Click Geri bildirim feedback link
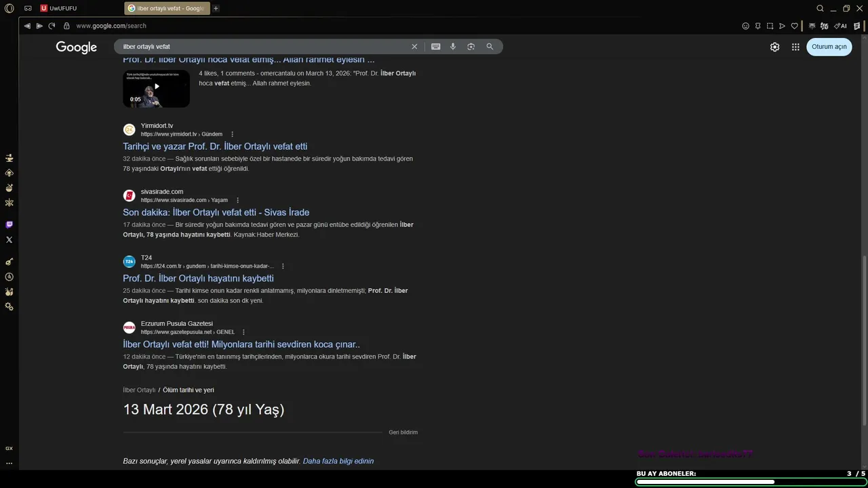The width and height of the screenshot is (868, 488). point(403,432)
